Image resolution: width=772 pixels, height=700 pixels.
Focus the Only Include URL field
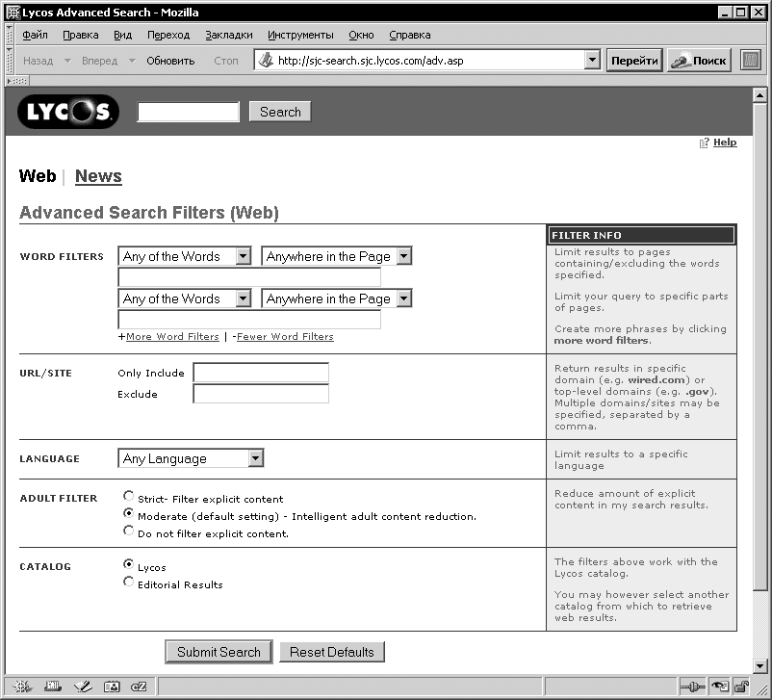point(261,373)
